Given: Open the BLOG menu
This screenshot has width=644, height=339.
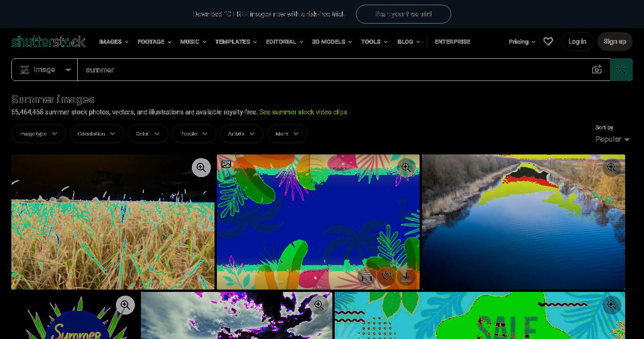Looking at the screenshot, I should [x=409, y=41].
